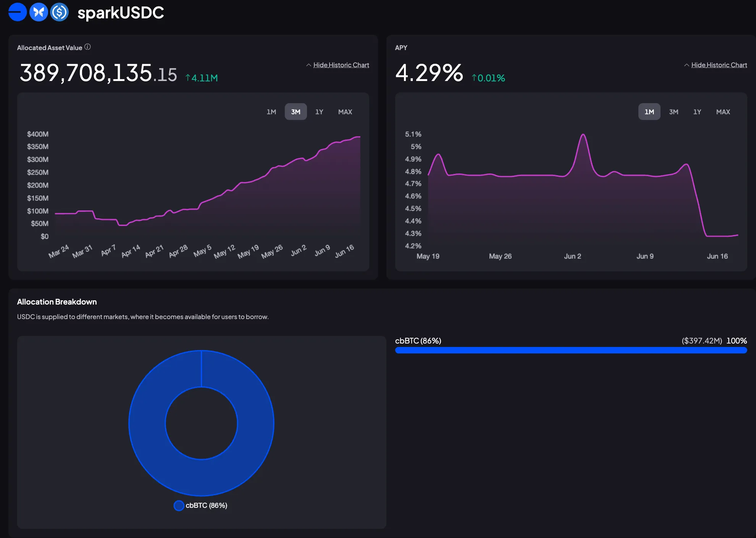756x538 pixels.
Task: Click the cbBTC (86%) label above the bar
Action: [418, 341]
